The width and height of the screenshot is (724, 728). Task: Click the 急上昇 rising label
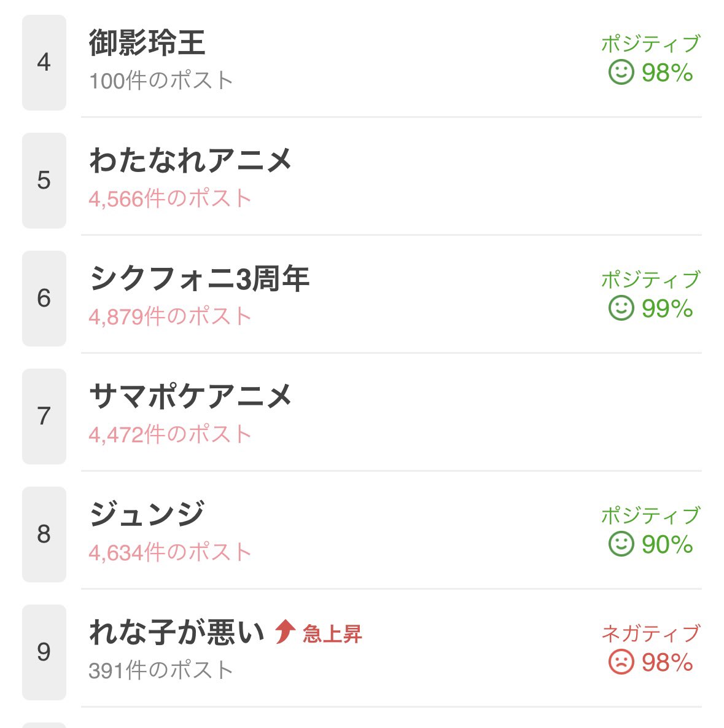tap(332, 633)
